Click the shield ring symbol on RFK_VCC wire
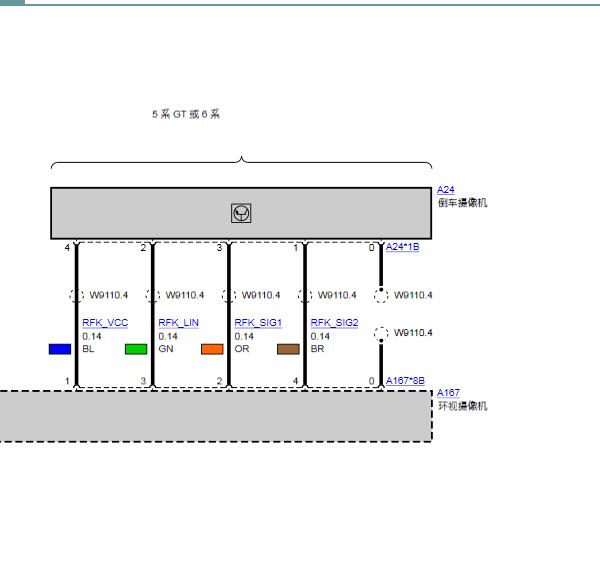The width and height of the screenshot is (600, 563). pyautogui.click(x=77, y=295)
